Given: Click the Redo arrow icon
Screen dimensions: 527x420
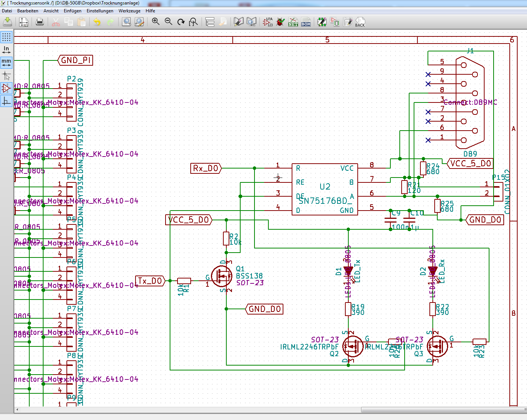Looking at the screenshot, I should tap(110, 22).
